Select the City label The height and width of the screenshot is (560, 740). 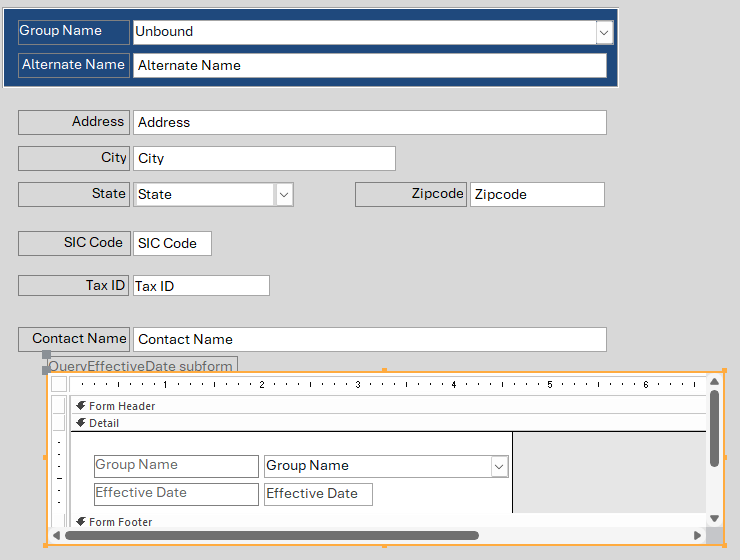[x=74, y=159]
